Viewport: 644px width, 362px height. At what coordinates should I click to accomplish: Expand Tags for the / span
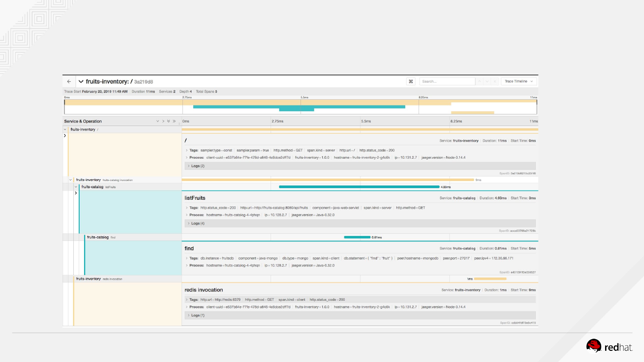(193, 150)
